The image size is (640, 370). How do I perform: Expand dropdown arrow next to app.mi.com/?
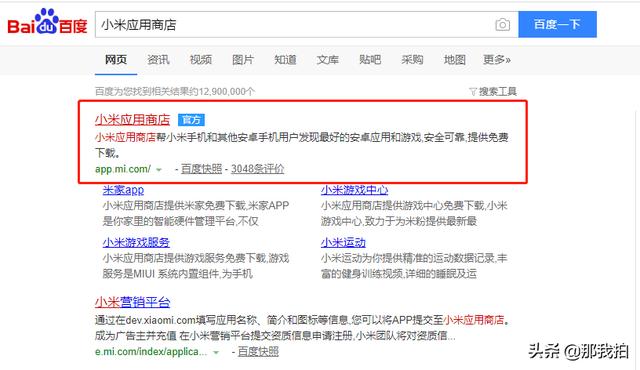[x=159, y=170]
